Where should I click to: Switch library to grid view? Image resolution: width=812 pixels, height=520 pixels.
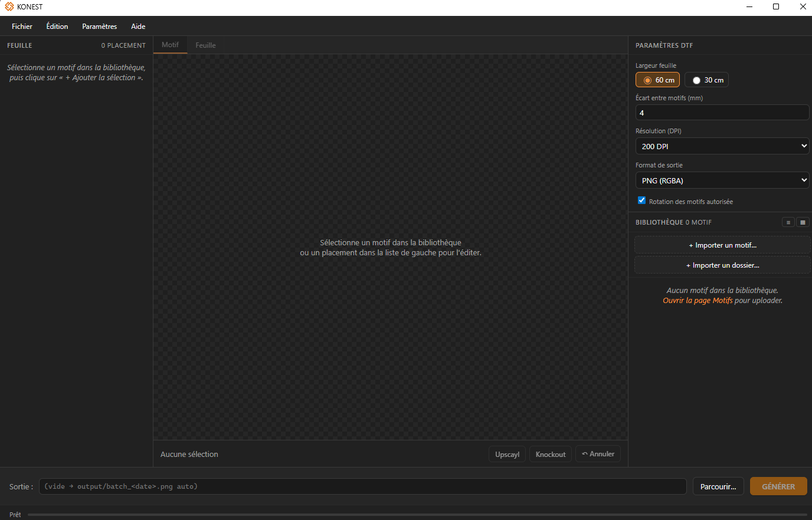click(803, 222)
